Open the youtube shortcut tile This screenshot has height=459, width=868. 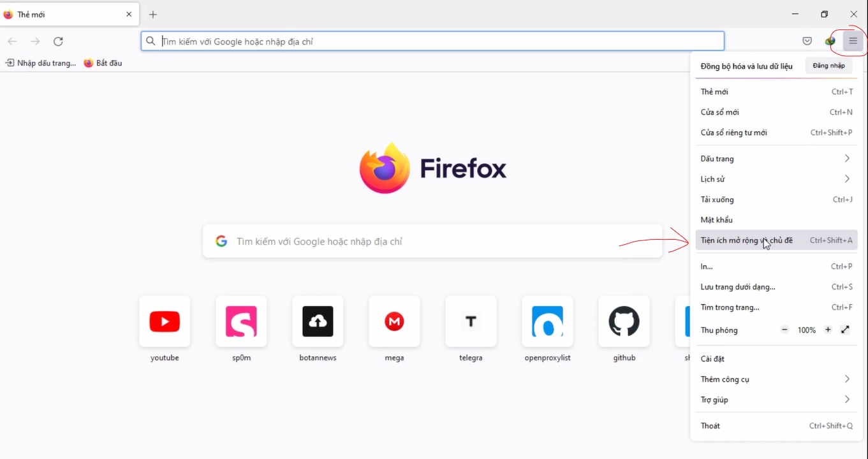point(165,321)
